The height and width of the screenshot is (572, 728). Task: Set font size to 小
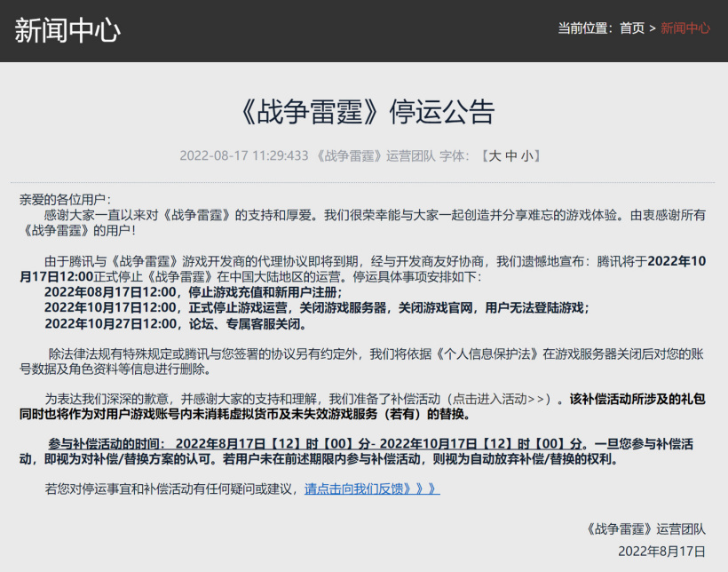pyautogui.click(x=527, y=155)
